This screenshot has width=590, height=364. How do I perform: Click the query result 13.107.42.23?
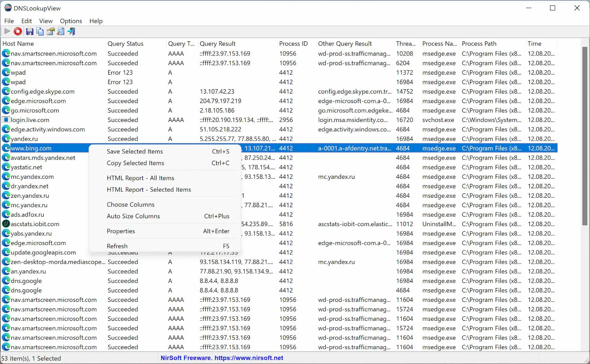tap(217, 92)
